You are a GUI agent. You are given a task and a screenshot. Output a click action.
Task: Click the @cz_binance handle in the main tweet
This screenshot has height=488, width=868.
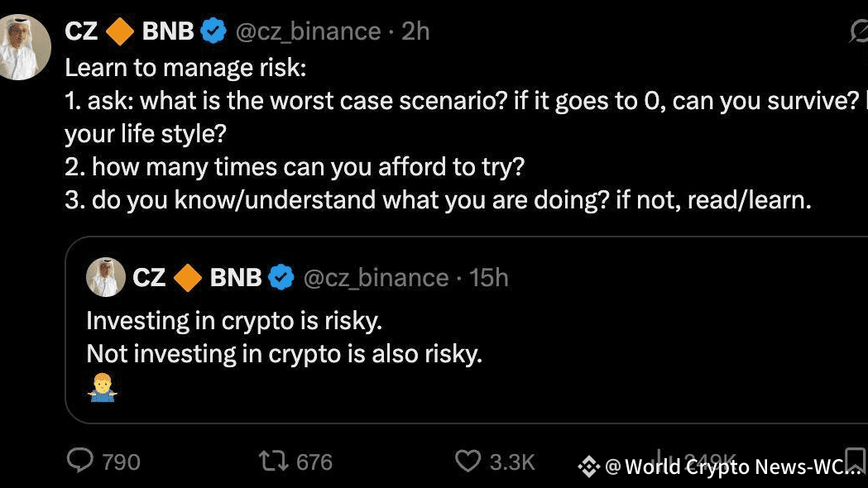(x=308, y=31)
